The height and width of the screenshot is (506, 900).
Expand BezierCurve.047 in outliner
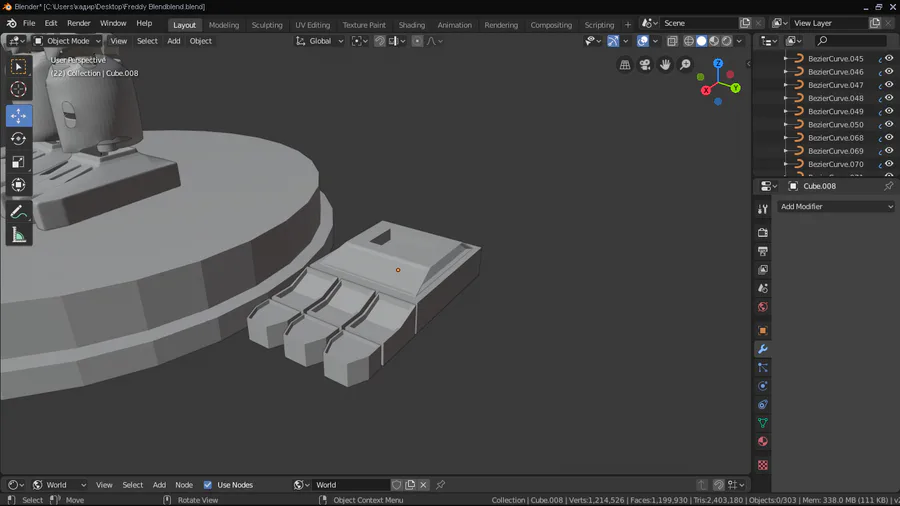(x=786, y=85)
